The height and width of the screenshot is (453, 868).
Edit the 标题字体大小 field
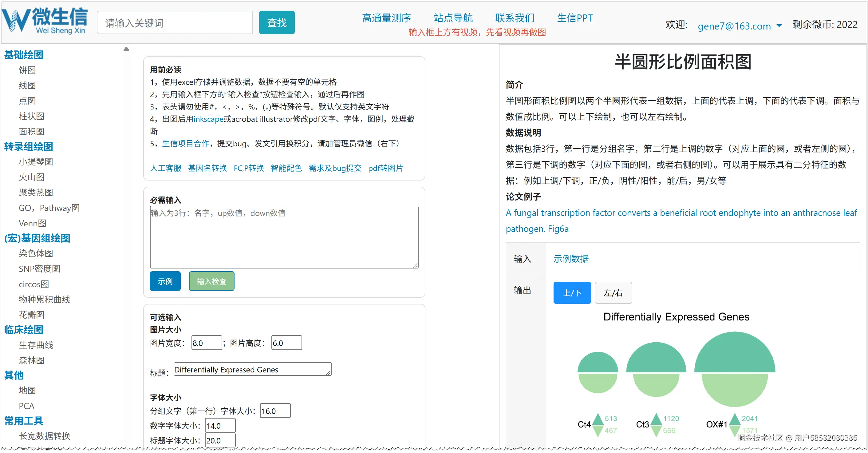click(x=220, y=440)
